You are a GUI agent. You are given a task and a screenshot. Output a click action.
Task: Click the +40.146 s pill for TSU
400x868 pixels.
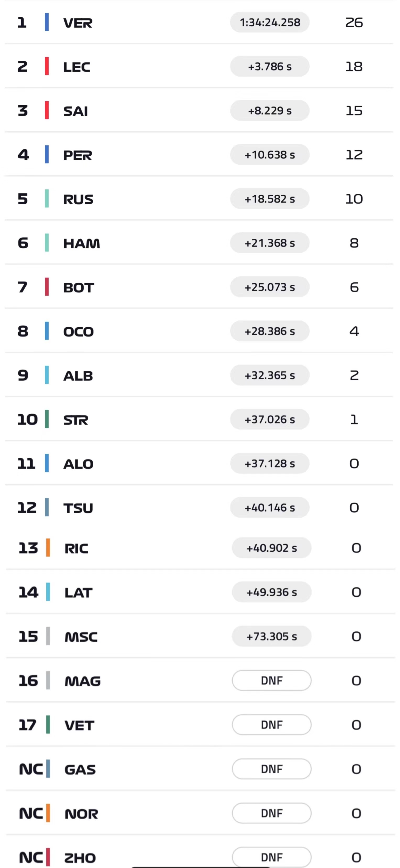click(x=270, y=508)
